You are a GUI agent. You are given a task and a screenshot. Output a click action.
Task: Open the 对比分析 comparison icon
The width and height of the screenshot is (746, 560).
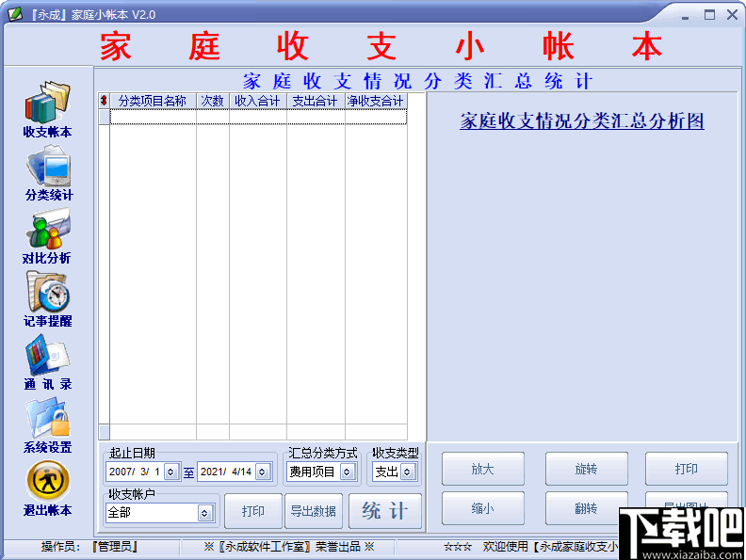pyautogui.click(x=48, y=236)
